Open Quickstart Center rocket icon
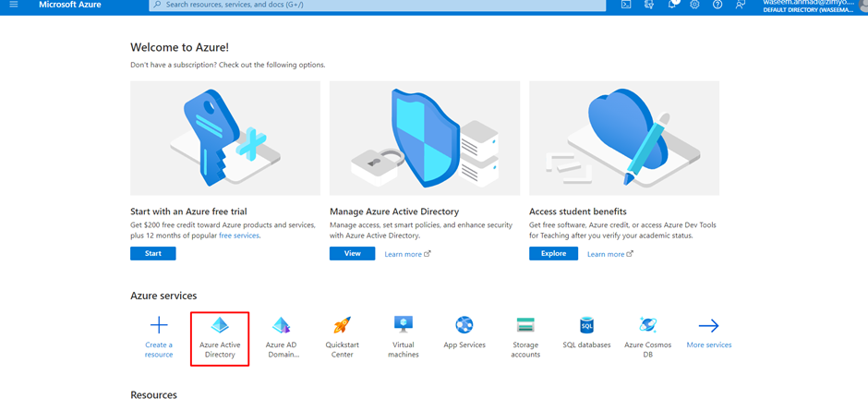Image resolution: width=868 pixels, height=399 pixels. [342, 325]
